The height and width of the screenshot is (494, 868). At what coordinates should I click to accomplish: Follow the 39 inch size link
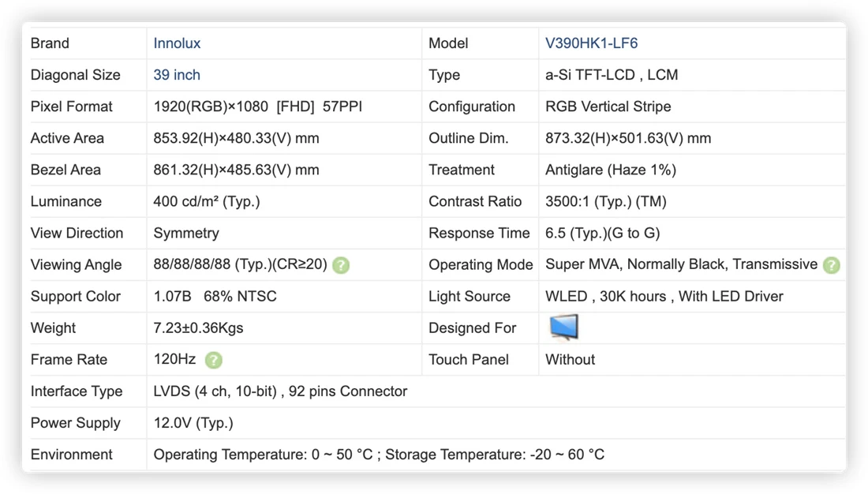(177, 75)
